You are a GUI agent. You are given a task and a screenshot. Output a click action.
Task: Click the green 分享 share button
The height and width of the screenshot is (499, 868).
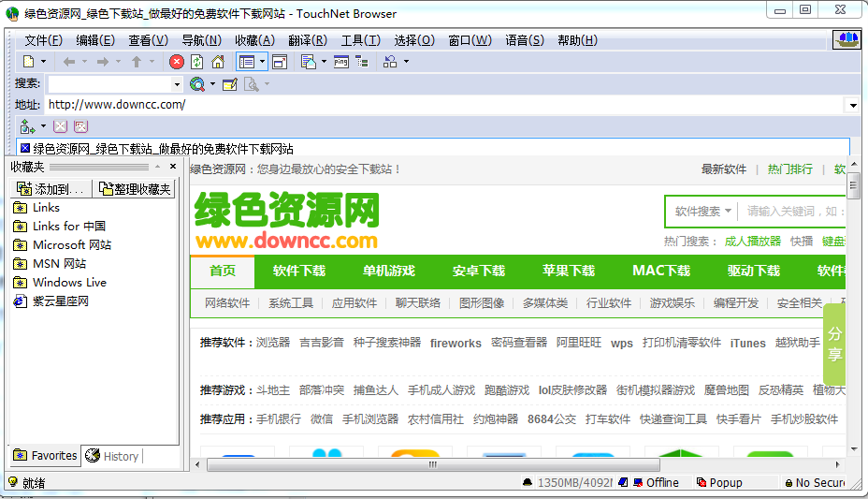coord(834,344)
